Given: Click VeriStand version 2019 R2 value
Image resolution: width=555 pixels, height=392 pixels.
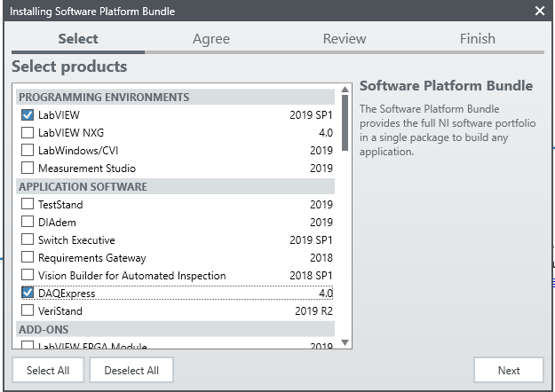Looking at the screenshot, I should coord(314,311).
